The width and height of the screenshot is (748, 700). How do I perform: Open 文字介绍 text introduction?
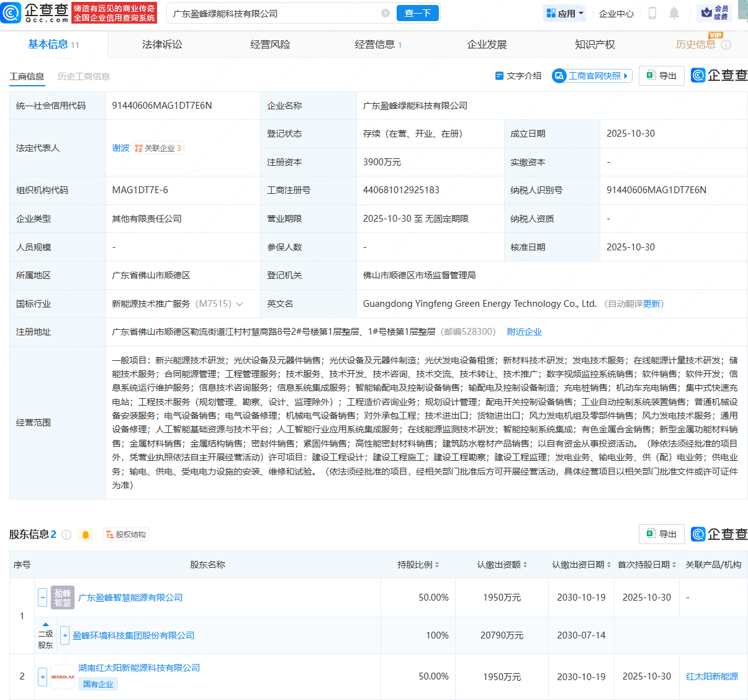click(x=518, y=76)
